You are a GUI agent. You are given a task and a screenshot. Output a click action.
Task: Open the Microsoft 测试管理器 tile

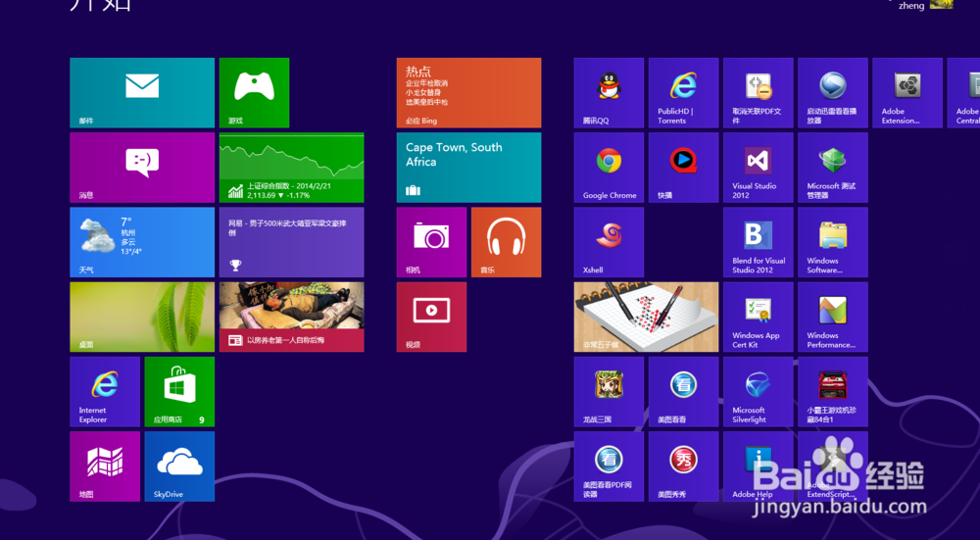pyautogui.click(x=832, y=168)
